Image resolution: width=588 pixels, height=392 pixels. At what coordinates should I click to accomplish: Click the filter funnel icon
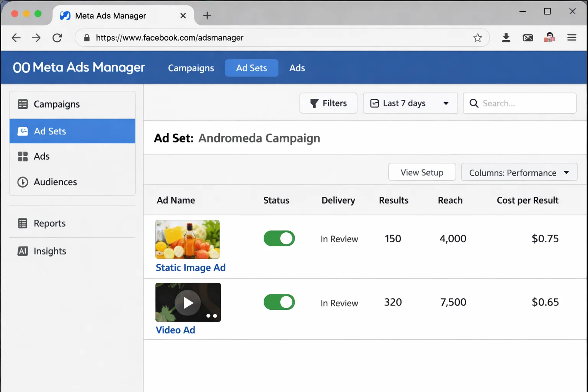[x=315, y=103]
